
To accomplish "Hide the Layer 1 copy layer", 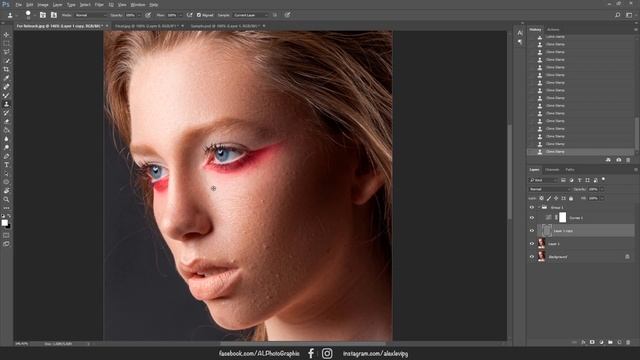I will [x=532, y=231].
